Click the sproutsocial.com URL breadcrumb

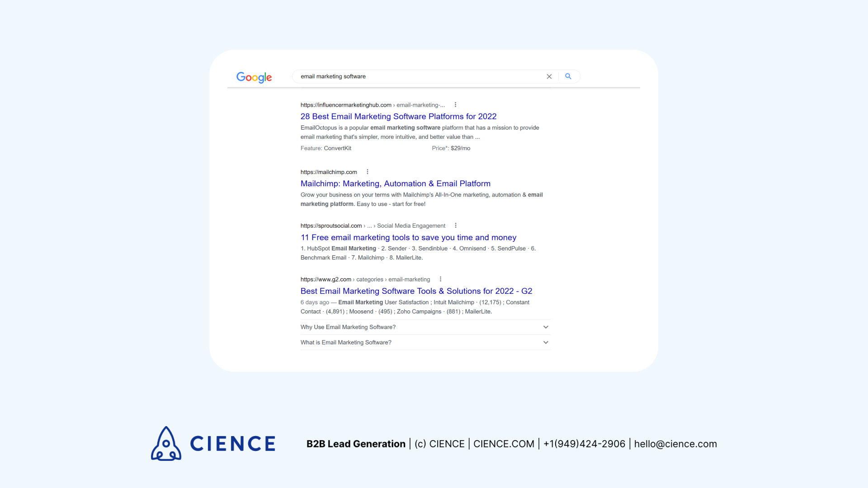(x=331, y=226)
